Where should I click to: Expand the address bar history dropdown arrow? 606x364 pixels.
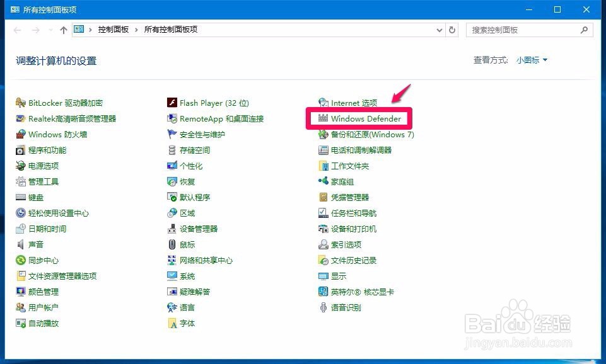point(439,30)
